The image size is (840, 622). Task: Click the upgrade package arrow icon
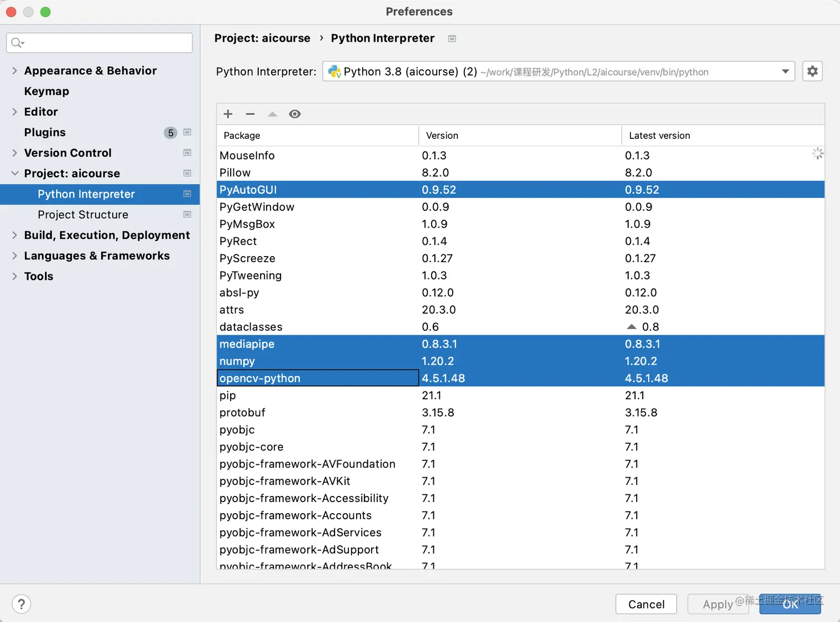point(272,114)
